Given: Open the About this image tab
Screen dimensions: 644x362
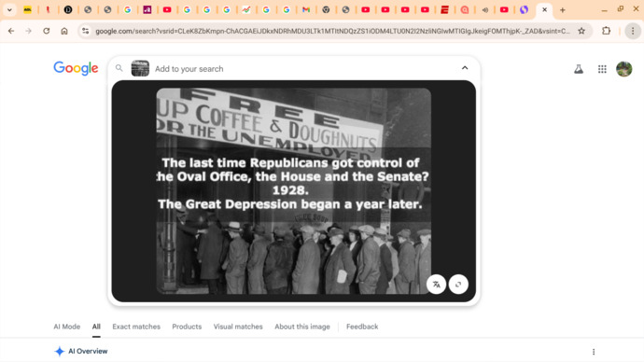Looking at the screenshot, I should (302, 327).
